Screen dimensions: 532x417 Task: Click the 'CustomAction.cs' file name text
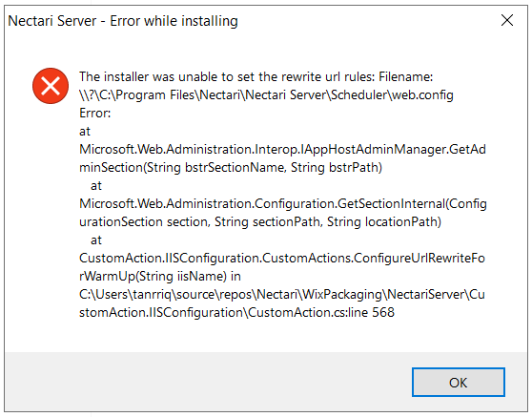pyautogui.click(x=297, y=312)
